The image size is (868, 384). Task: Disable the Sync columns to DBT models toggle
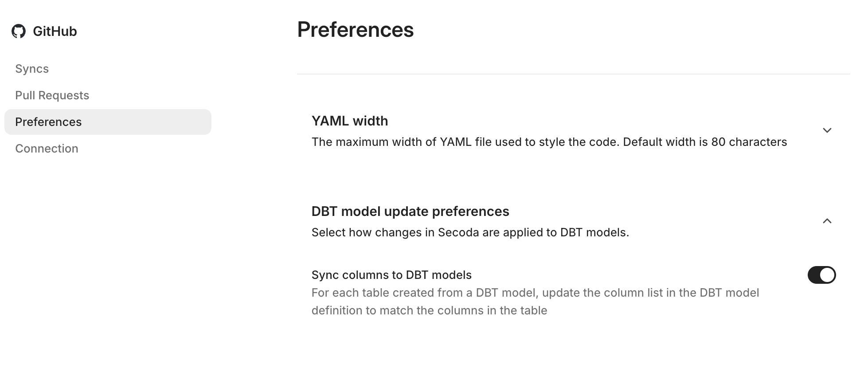[821, 275]
